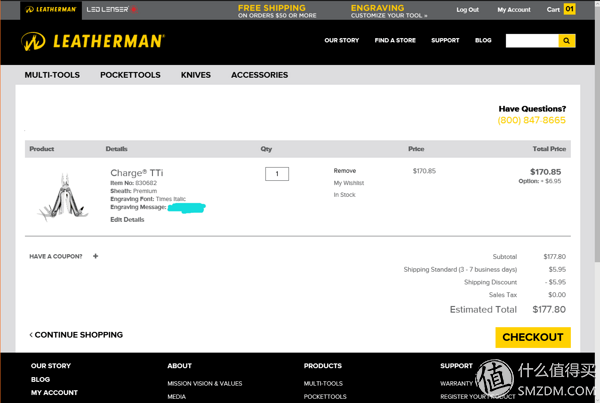Click the quantity field for Charge TTi
This screenshot has width=600, height=403.
277,174
